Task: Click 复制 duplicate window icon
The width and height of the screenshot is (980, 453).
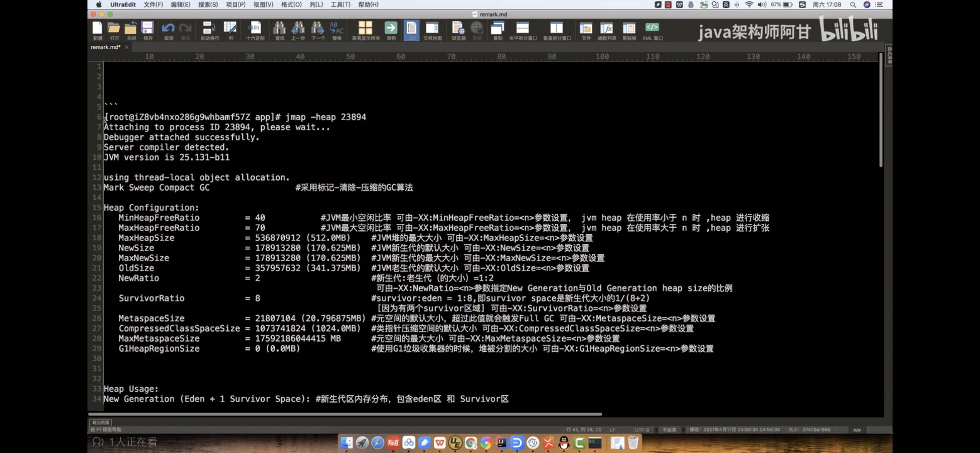Action: click(x=497, y=31)
